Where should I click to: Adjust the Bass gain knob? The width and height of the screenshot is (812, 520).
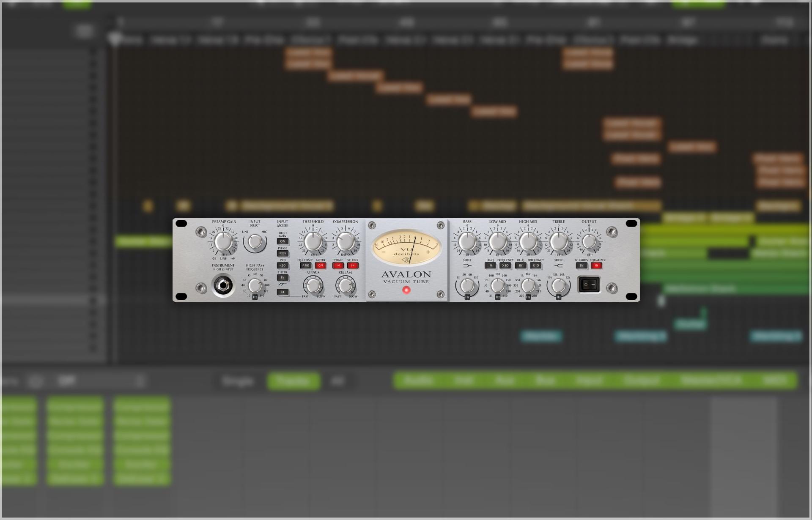pyautogui.click(x=467, y=242)
